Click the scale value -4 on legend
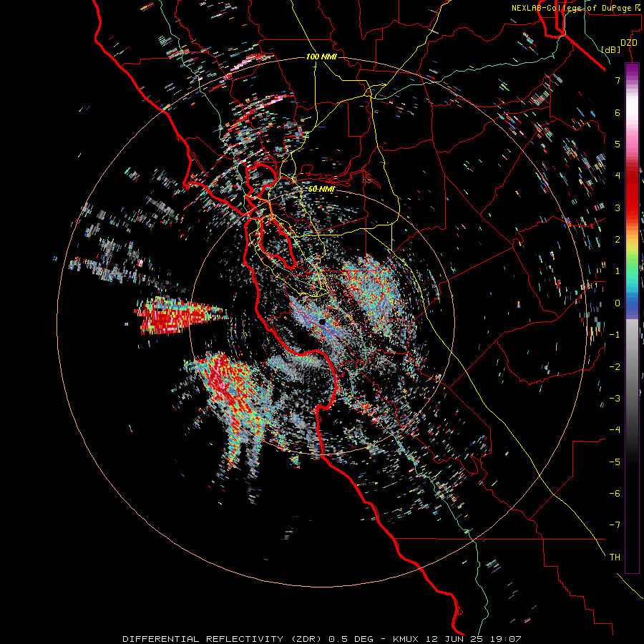 pyautogui.click(x=615, y=430)
